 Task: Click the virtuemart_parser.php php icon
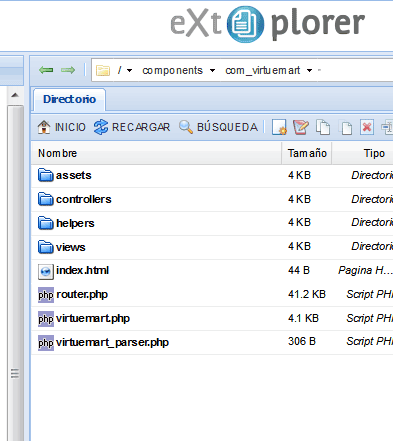tap(46, 343)
